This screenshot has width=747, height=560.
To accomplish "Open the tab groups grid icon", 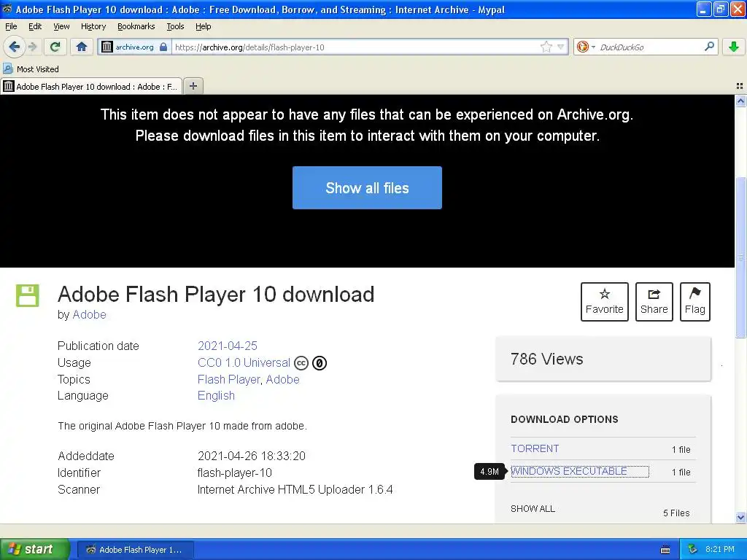I will (740, 86).
